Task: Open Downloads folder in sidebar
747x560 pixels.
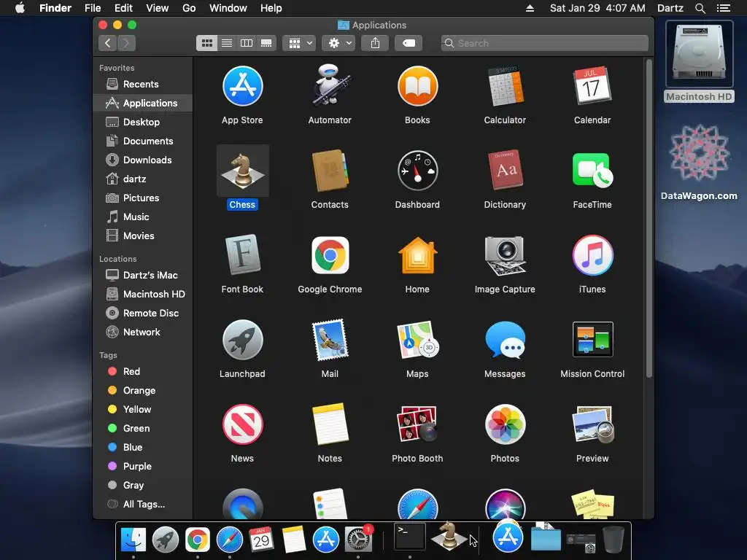Action: [143, 160]
